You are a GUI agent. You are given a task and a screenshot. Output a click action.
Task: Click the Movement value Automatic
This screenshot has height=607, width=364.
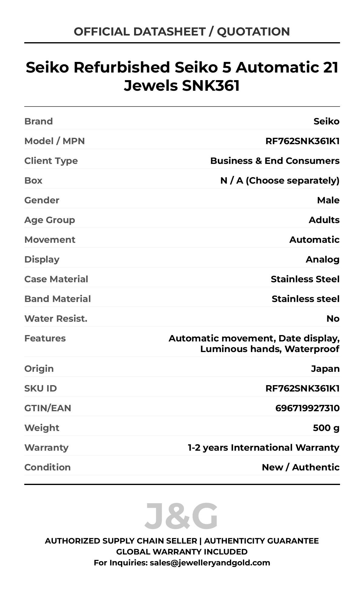click(x=314, y=240)
